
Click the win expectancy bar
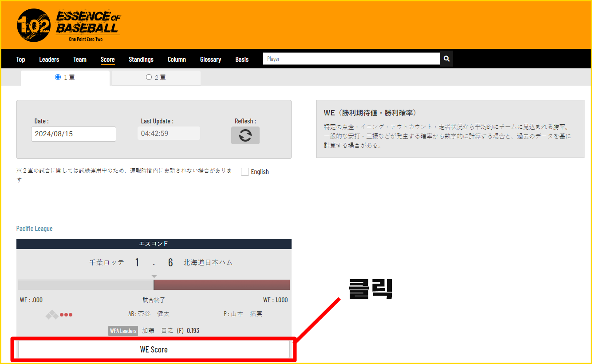(154, 285)
